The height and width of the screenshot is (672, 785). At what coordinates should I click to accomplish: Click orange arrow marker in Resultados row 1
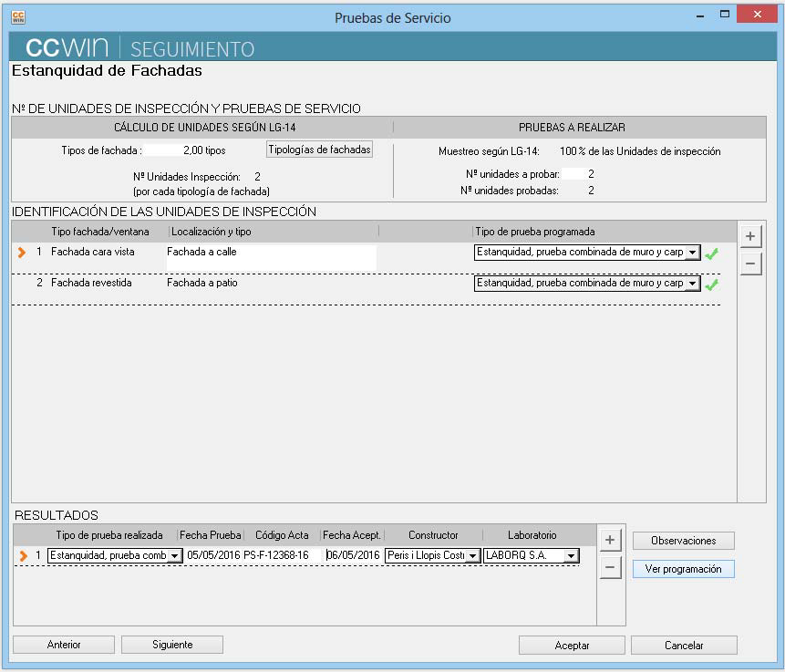23,555
